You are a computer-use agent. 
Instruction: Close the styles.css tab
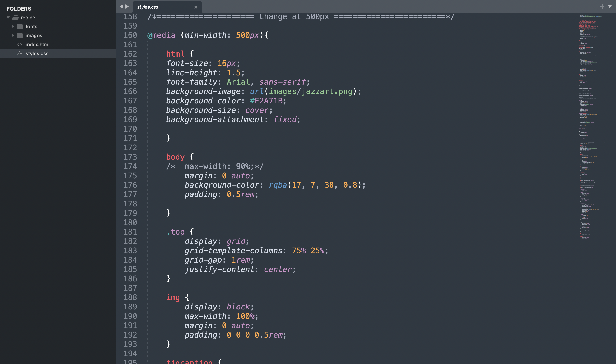(x=196, y=7)
